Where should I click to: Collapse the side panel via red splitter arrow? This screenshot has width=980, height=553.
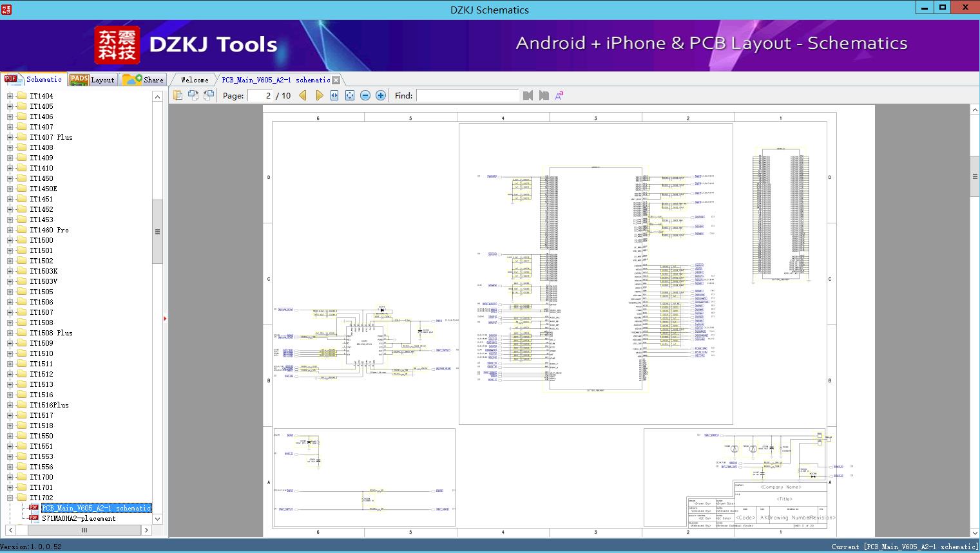[165, 318]
